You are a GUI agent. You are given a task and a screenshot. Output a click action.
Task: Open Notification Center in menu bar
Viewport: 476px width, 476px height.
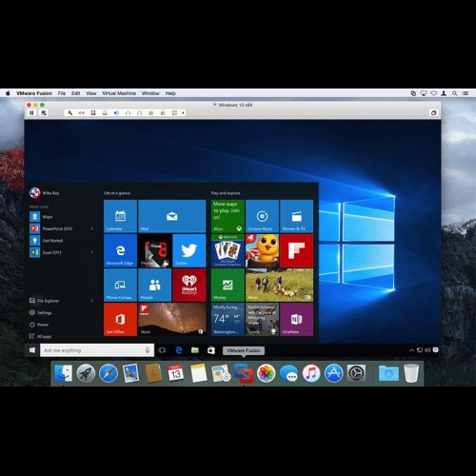pos(466,93)
